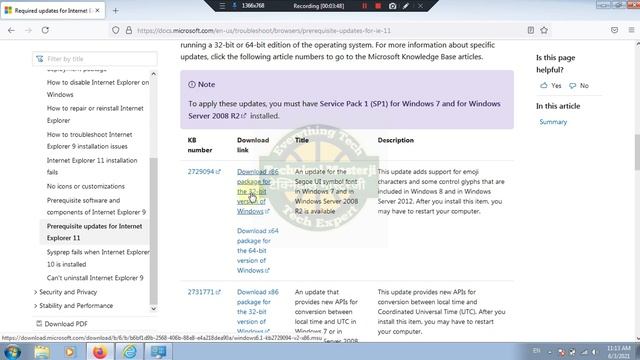The image size is (640, 360).
Task: Reload the page with the refresh icon
Action: click(x=45, y=30)
